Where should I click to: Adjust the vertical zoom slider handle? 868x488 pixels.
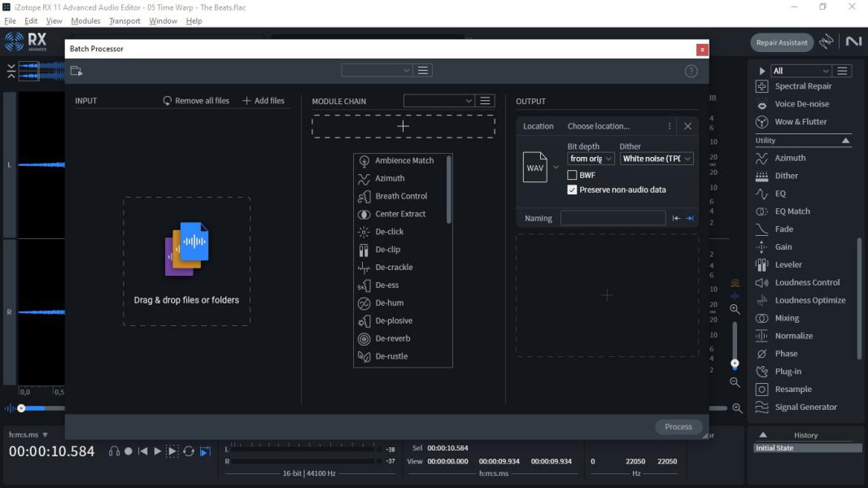[735, 364]
